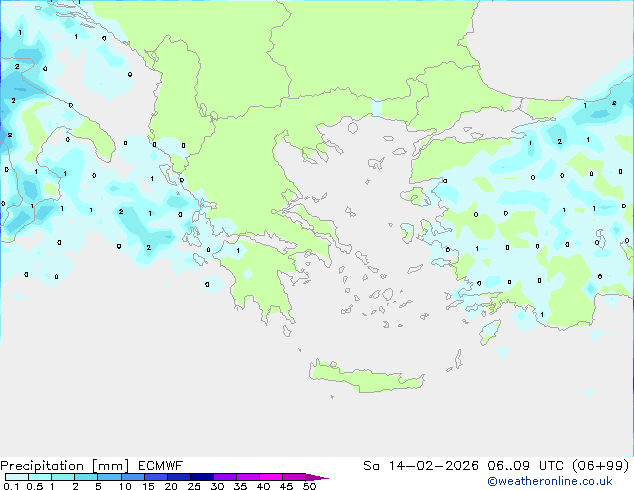The width and height of the screenshot is (634, 490).
Task: Click the legend scale label '30'
Action: [217, 486]
